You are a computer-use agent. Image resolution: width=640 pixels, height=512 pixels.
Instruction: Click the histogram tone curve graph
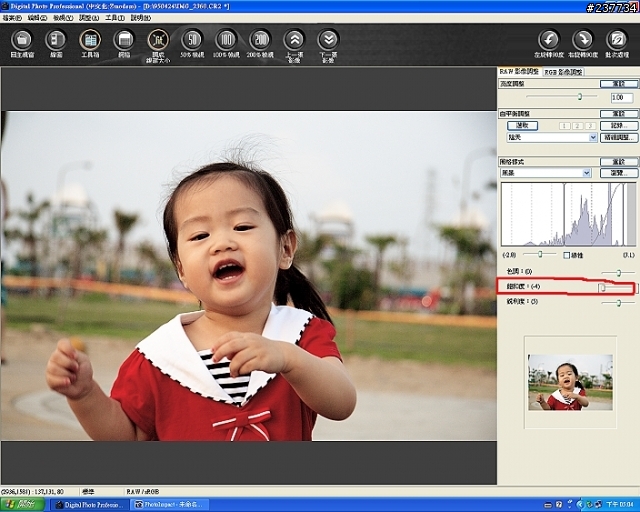[569, 214]
